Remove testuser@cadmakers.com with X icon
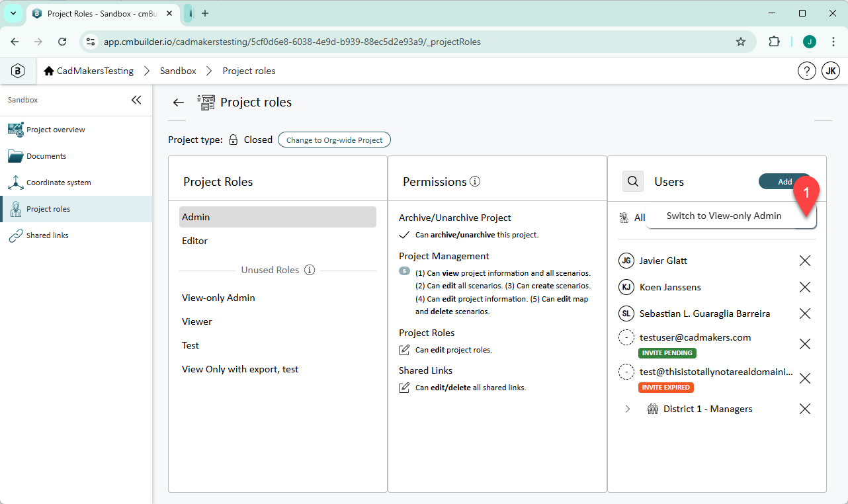848x504 pixels. pos(805,344)
